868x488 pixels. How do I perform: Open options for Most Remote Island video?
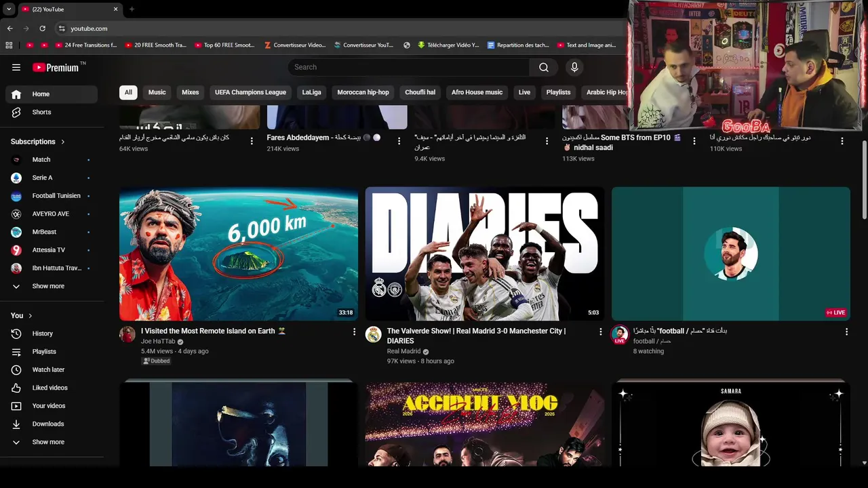coord(354,331)
